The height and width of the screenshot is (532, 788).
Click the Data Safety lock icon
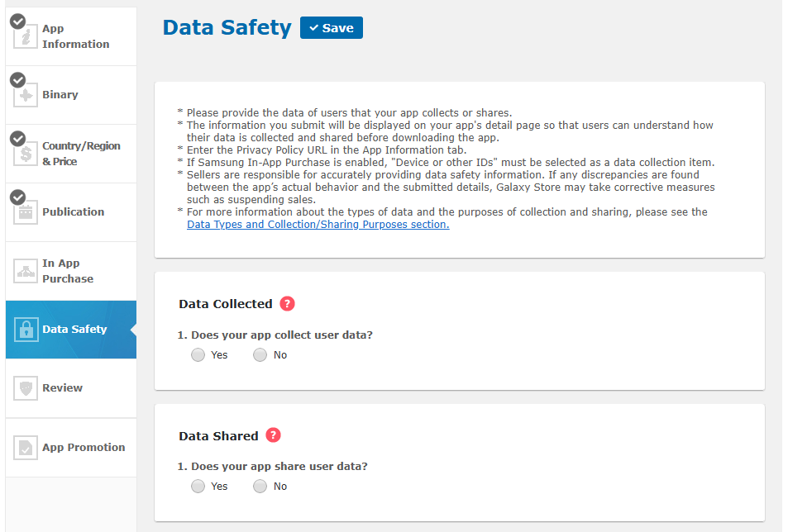26,330
